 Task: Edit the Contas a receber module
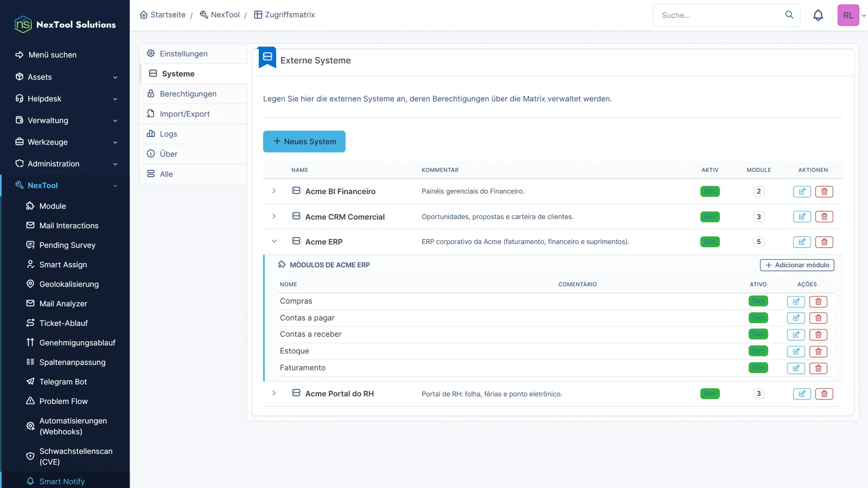pyautogui.click(x=796, y=335)
